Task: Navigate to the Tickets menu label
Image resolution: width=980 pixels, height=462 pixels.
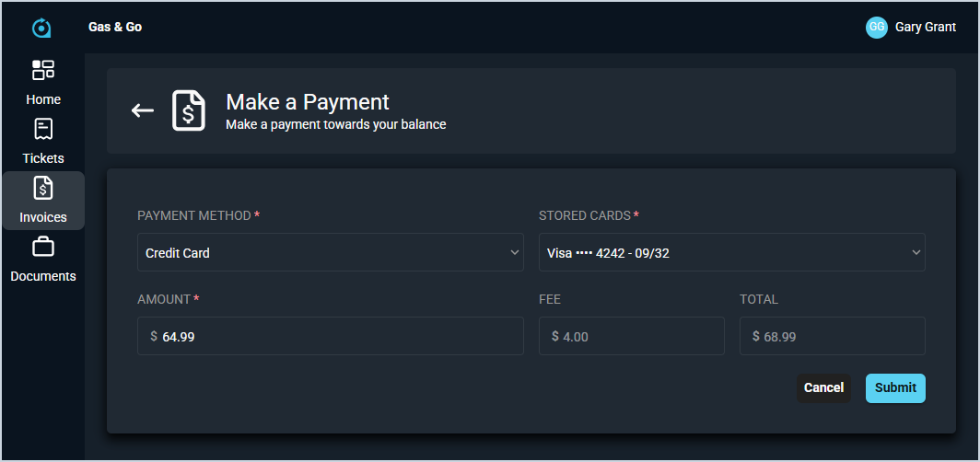Action: [43, 158]
